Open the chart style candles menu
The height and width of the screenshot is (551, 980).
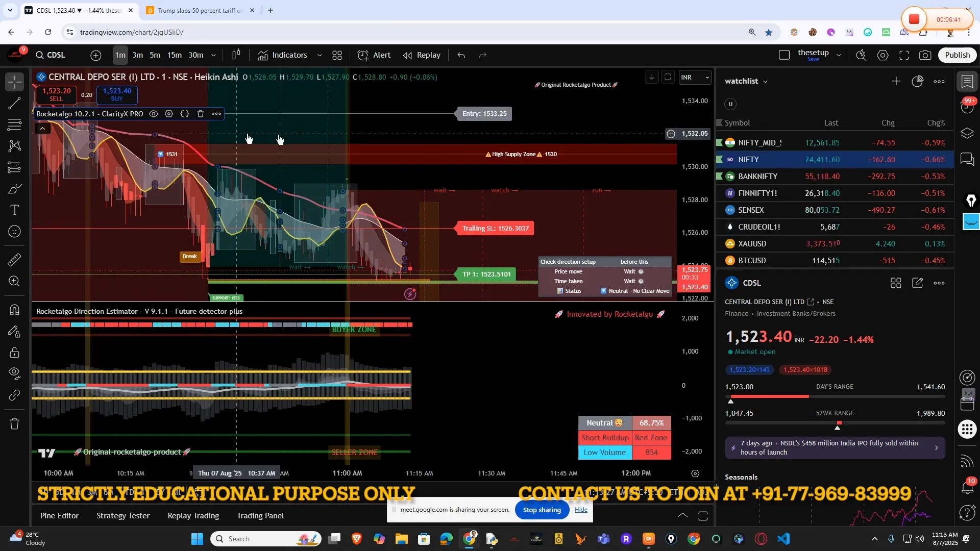click(x=236, y=55)
